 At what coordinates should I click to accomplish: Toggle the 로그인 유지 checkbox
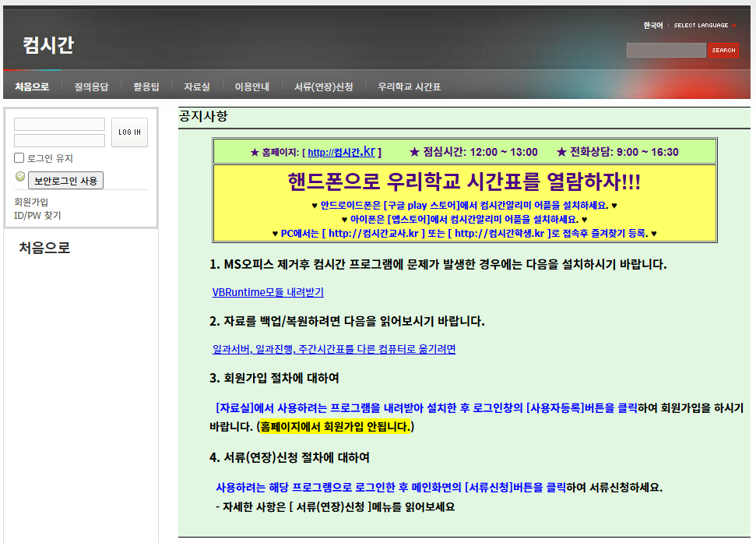(x=19, y=158)
